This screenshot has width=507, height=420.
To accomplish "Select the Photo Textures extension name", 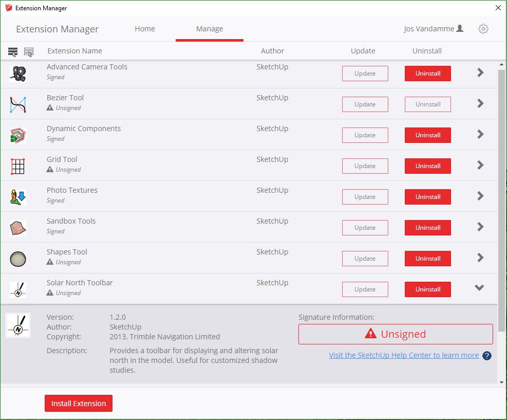I will point(72,190).
